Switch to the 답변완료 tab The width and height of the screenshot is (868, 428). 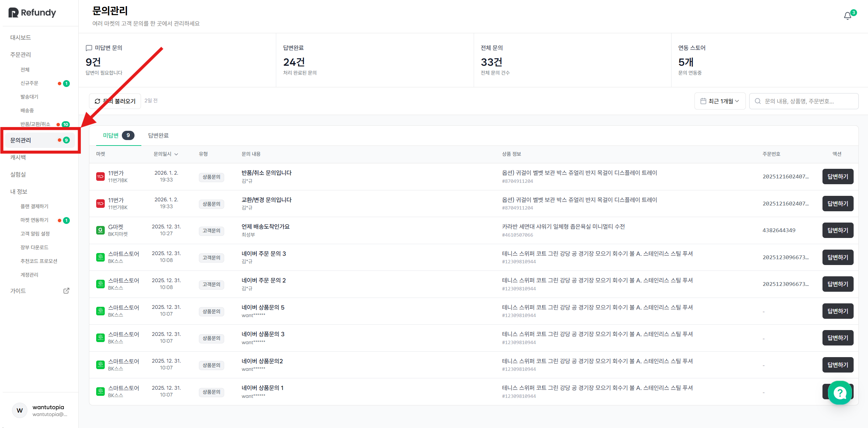158,135
